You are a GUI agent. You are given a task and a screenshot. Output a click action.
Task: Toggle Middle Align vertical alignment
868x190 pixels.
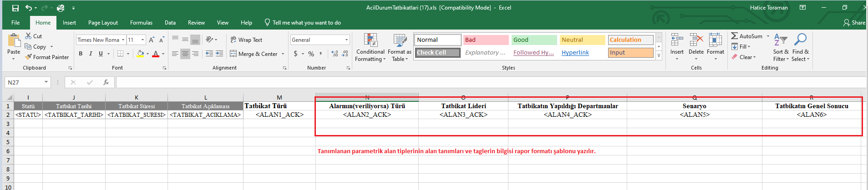185,40
